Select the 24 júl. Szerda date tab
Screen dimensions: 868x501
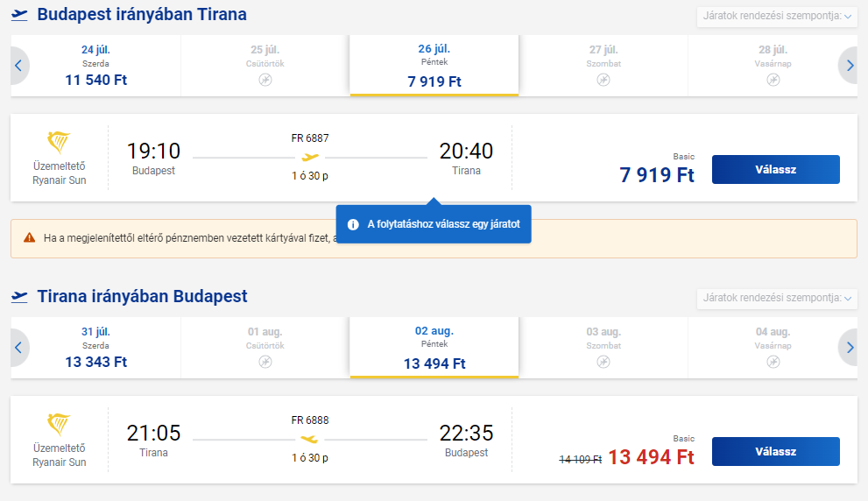coord(95,66)
